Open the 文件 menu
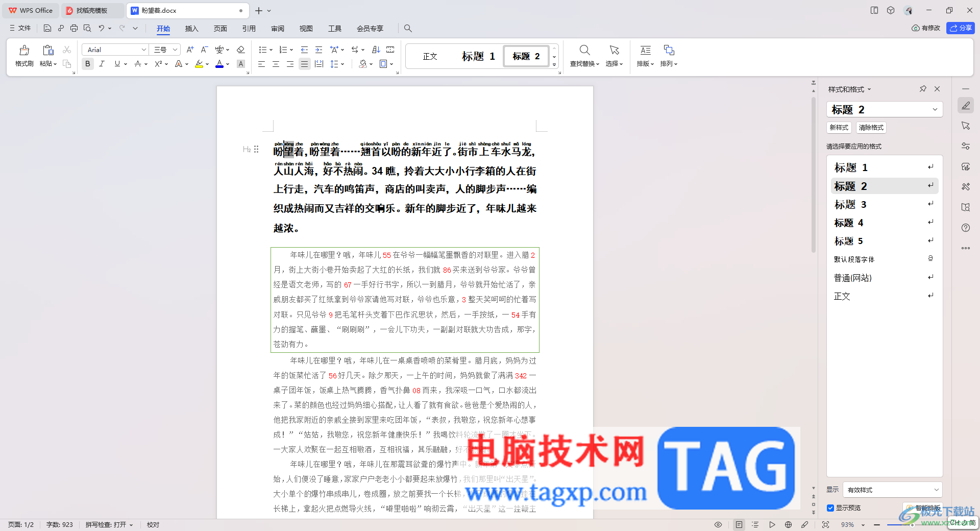 20,28
